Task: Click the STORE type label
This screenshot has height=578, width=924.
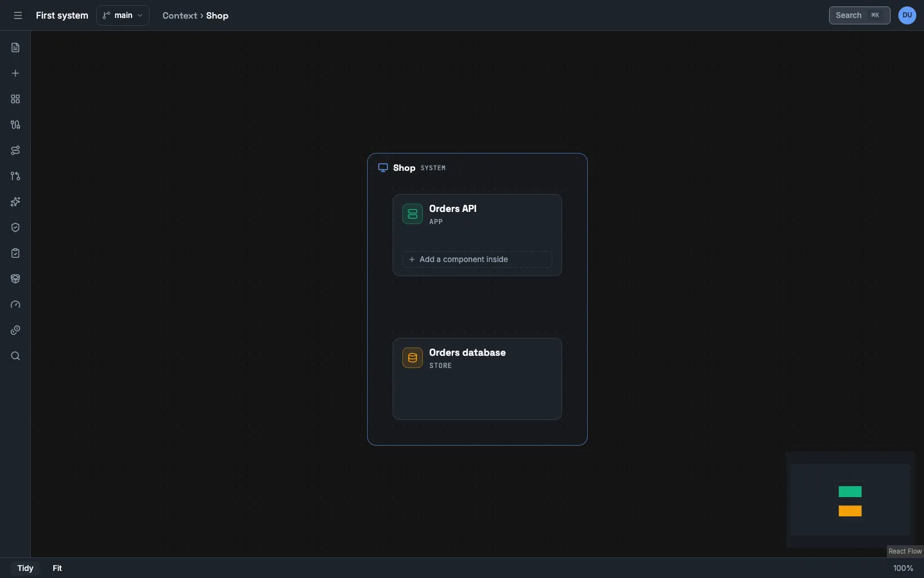Action: click(441, 366)
